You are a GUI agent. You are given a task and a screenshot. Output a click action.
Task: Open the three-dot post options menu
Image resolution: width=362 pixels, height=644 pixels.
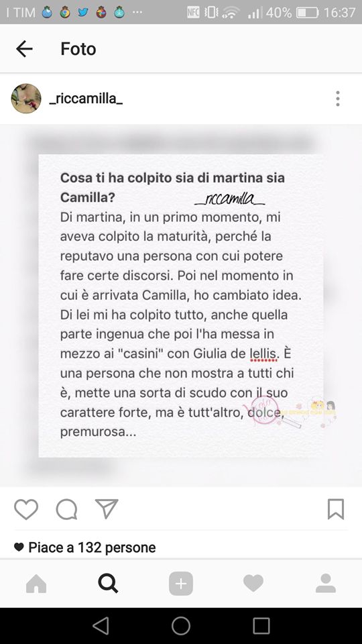[x=337, y=99]
